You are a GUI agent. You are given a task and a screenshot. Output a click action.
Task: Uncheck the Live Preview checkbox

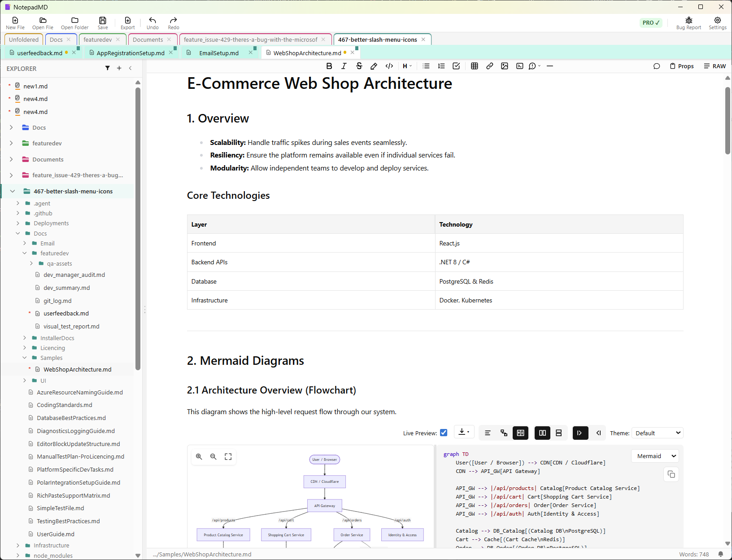[444, 433]
